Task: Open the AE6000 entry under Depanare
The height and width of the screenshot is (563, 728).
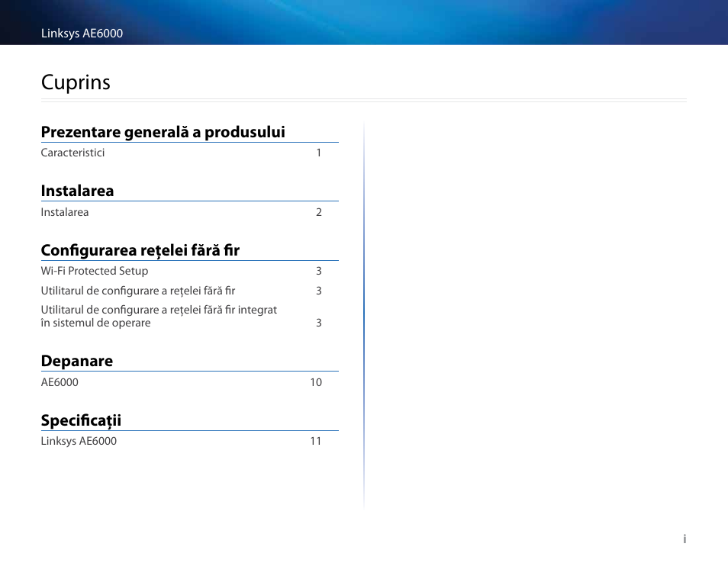Action: click(x=60, y=382)
